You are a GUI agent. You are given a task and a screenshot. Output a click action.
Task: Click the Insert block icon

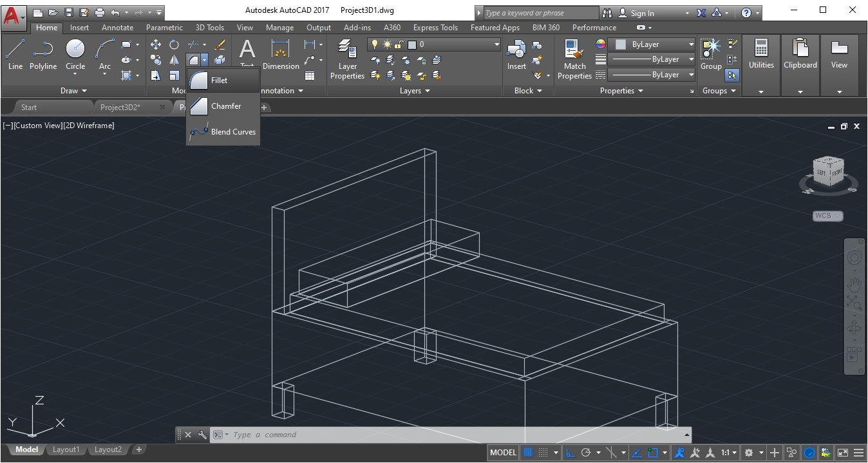point(516,55)
